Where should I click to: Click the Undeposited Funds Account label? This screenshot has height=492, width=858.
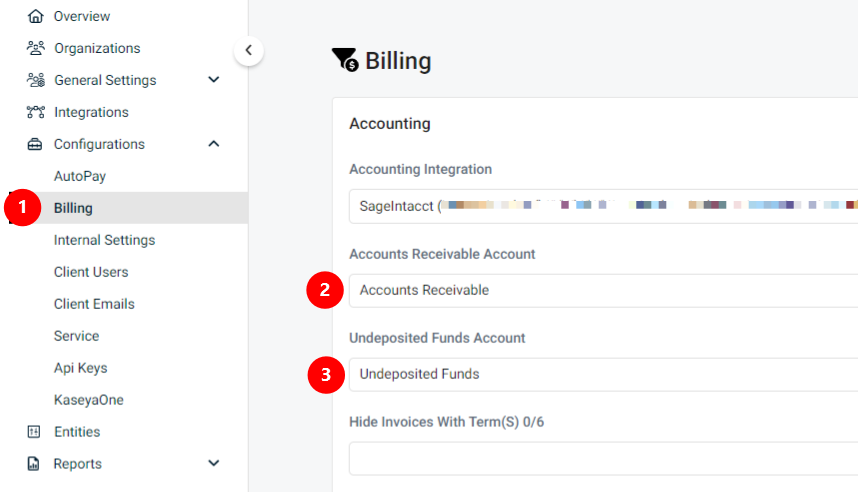(x=437, y=338)
